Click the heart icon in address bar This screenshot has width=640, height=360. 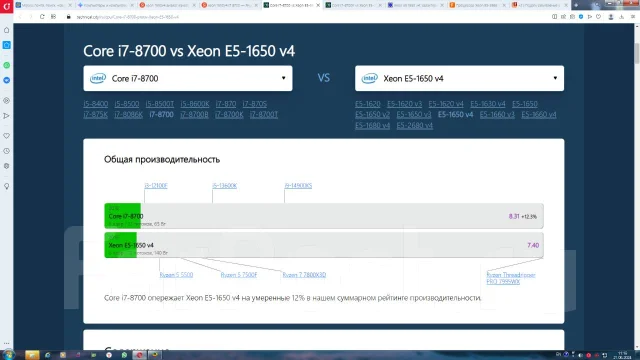point(598,17)
